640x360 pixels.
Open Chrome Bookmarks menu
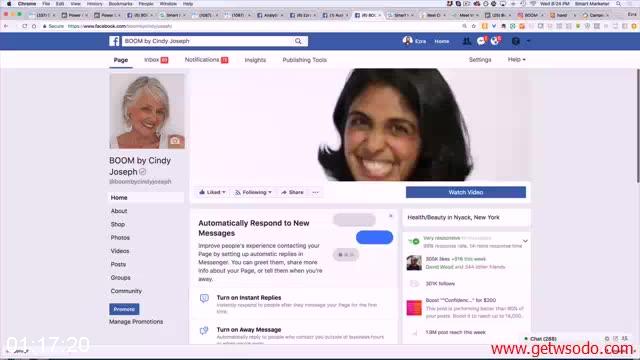pos(120,4)
